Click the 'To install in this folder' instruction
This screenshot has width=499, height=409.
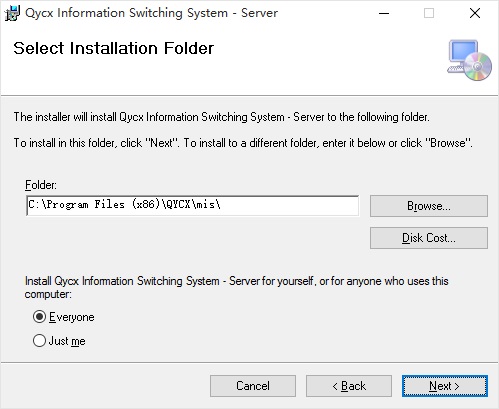tap(243, 143)
